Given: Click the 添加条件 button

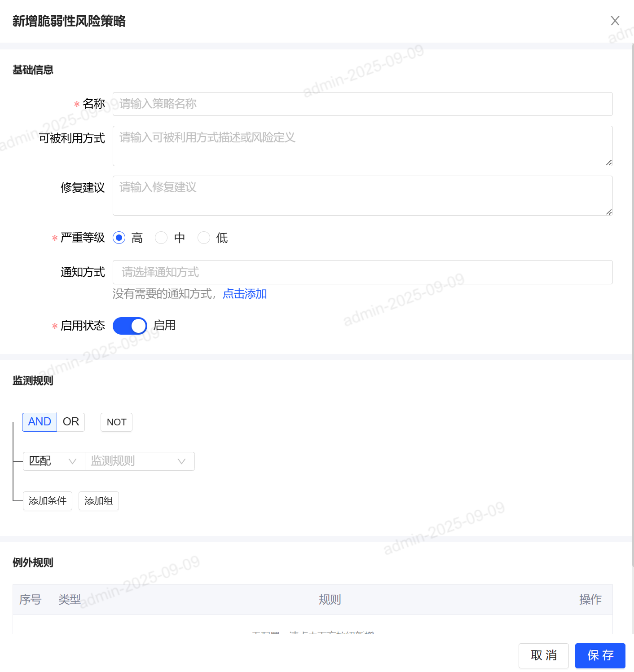Looking at the screenshot, I should (x=48, y=501).
